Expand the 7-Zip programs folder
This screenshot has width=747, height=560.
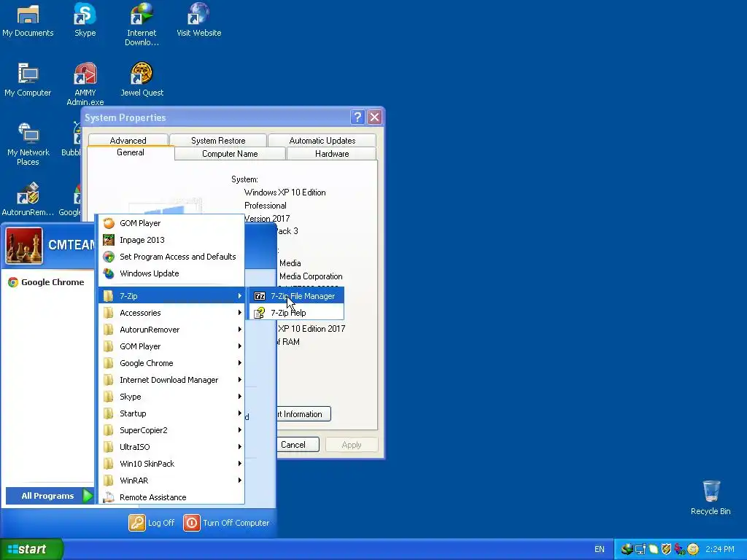[x=171, y=296]
